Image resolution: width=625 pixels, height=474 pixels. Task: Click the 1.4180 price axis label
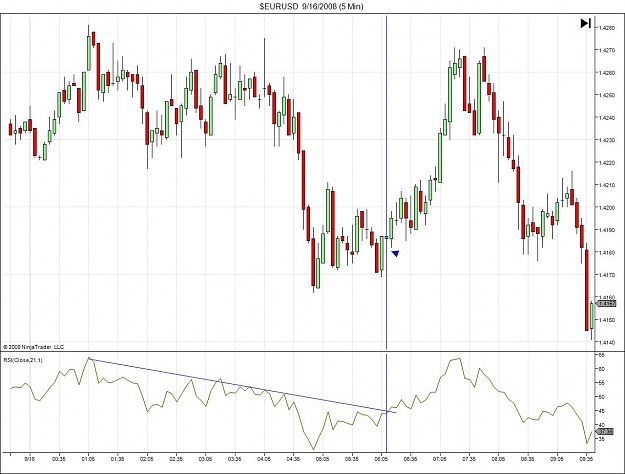pos(606,252)
